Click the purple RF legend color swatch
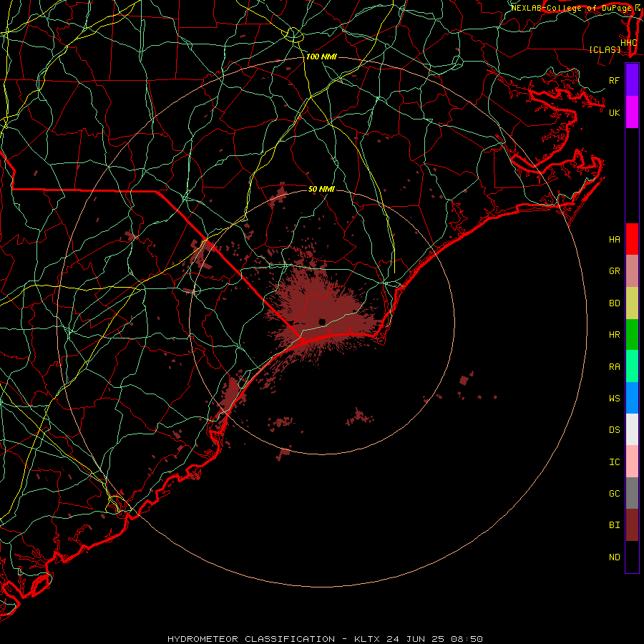Screen dimensions: 644x644 click(x=632, y=80)
